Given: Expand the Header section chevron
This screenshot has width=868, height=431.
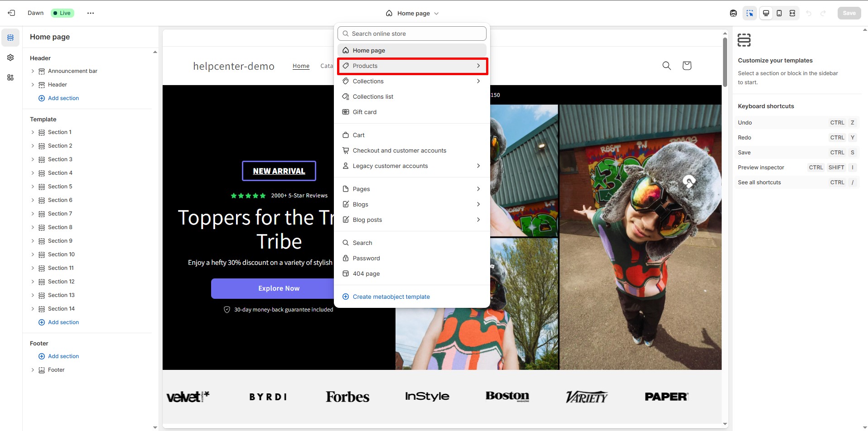Looking at the screenshot, I should coord(33,85).
